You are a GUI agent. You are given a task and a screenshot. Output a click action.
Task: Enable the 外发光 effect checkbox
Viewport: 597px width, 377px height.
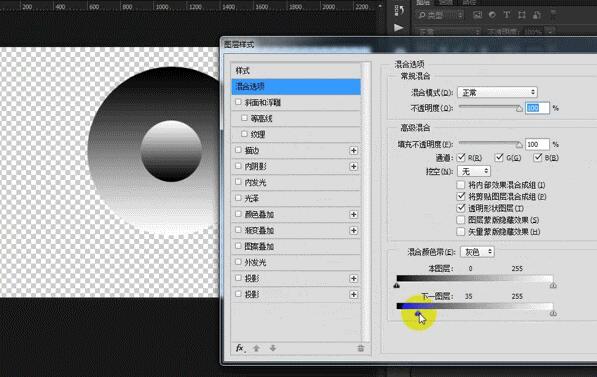coord(238,262)
